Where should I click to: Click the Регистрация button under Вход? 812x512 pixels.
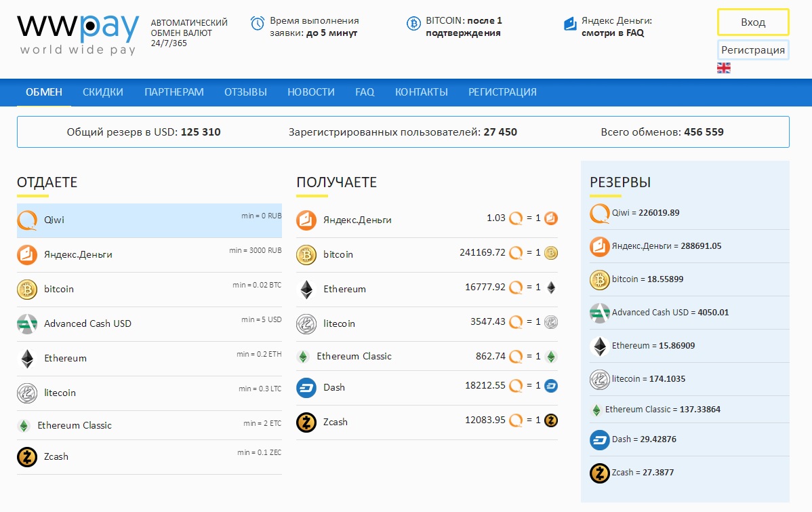pos(753,50)
